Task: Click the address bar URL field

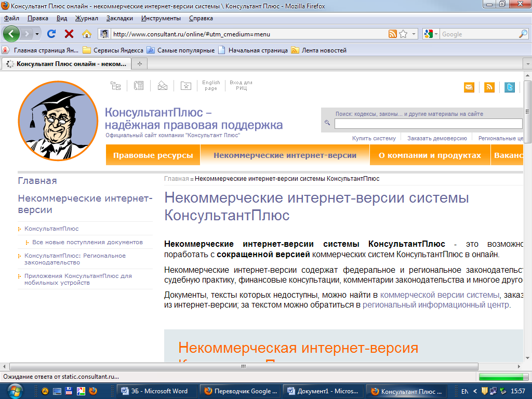Action: [249, 34]
